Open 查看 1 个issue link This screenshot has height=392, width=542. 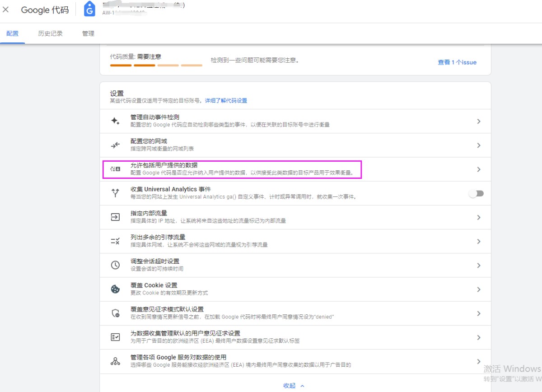pos(457,62)
